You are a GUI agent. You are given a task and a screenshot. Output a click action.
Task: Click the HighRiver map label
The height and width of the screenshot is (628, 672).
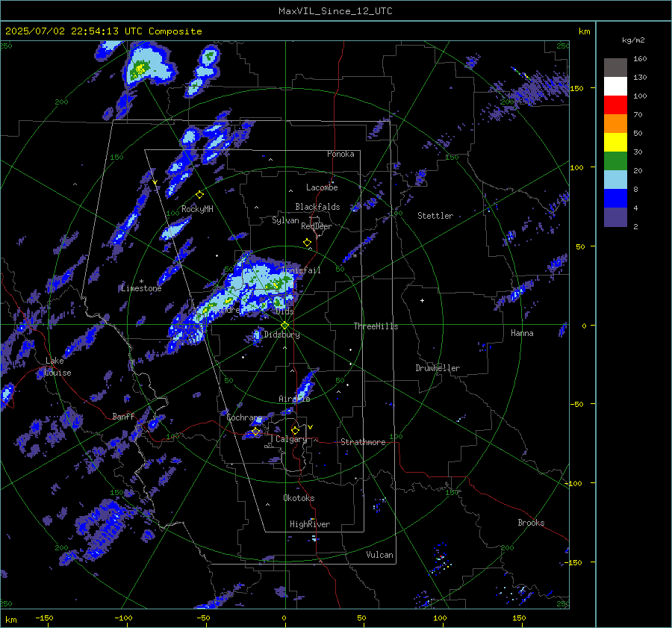point(309,524)
